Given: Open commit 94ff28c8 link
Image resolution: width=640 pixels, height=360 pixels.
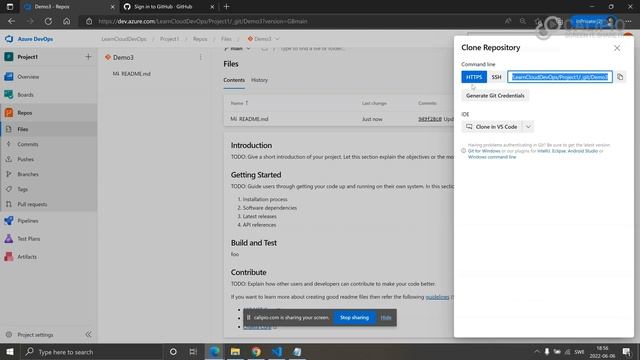Looking at the screenshot, I should (x=430, y=119).
